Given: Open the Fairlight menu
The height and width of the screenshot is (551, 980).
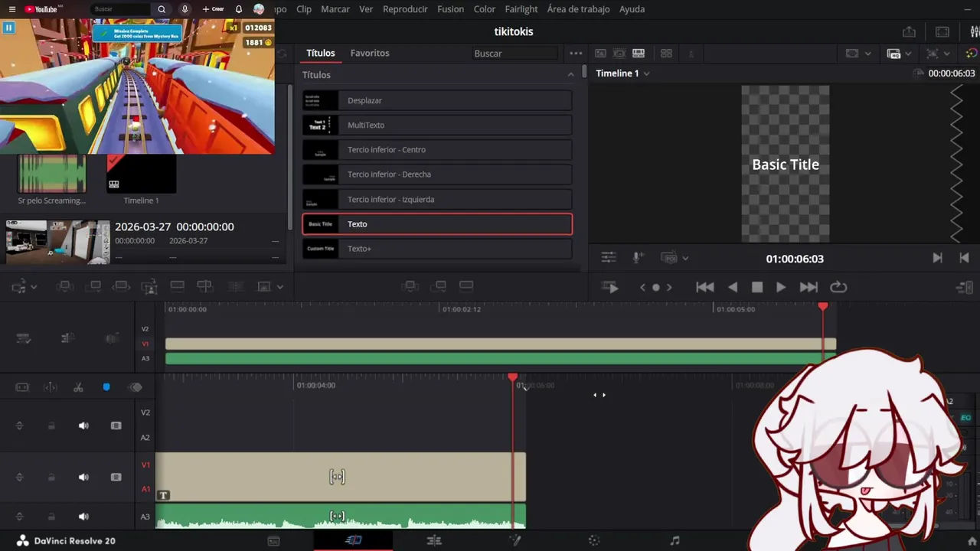Looking at the screenshot, I should 521,9.
